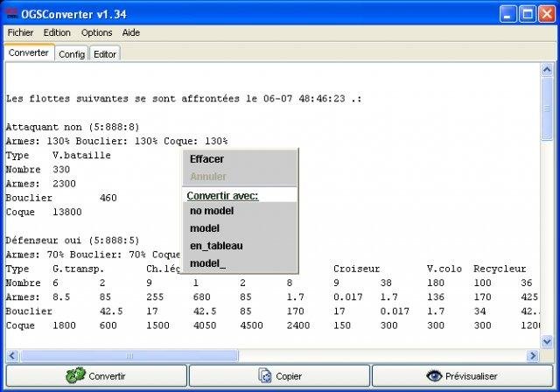This screenshot has width=560, height=392.
Task: Click the Prévisualiser eye icon
Action: pyautogui.click(x=434, y=375)
